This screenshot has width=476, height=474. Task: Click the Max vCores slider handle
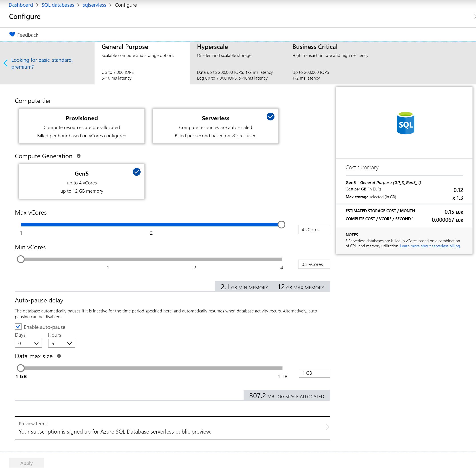click(x=281, y=224)
